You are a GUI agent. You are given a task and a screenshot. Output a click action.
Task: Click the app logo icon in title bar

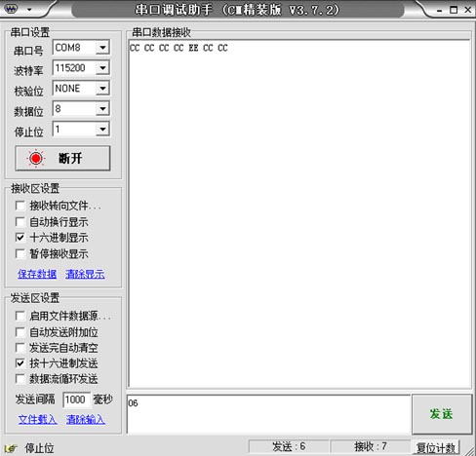pos(12,9)
